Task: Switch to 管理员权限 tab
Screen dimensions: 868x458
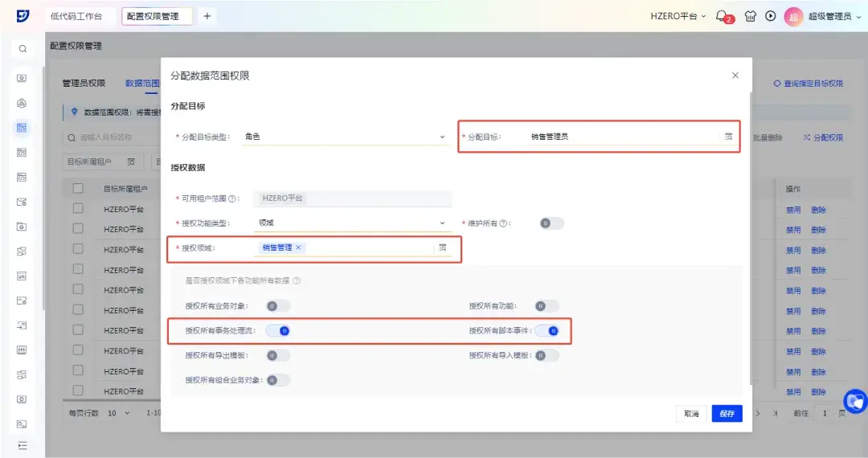Action: [84, 83]
